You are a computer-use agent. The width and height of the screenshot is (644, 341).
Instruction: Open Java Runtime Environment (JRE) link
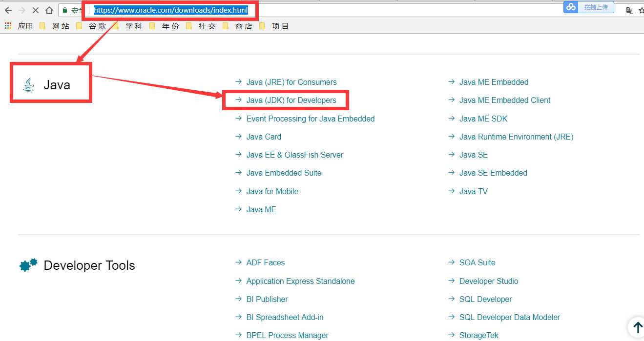click(x=517, y=137)
